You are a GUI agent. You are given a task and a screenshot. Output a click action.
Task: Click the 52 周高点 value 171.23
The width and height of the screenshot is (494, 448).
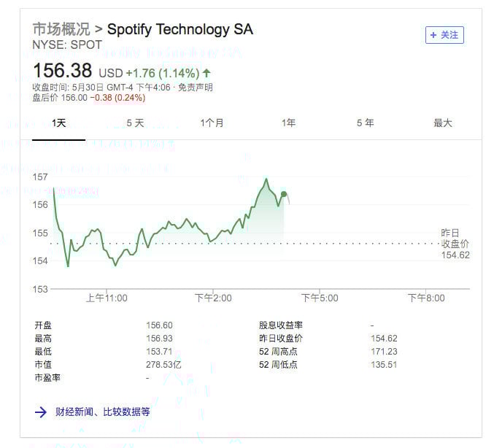click(x=384, y=352)
